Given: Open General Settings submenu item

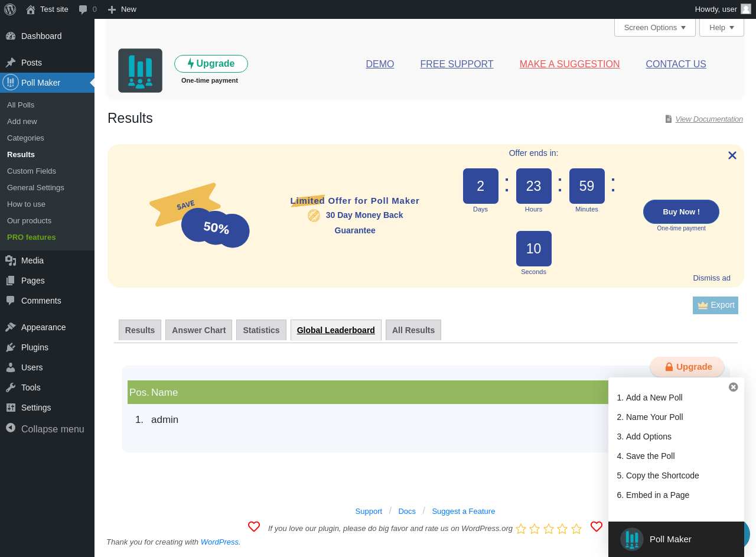Looking at the screenshot, I should click(x=47, y=188).
